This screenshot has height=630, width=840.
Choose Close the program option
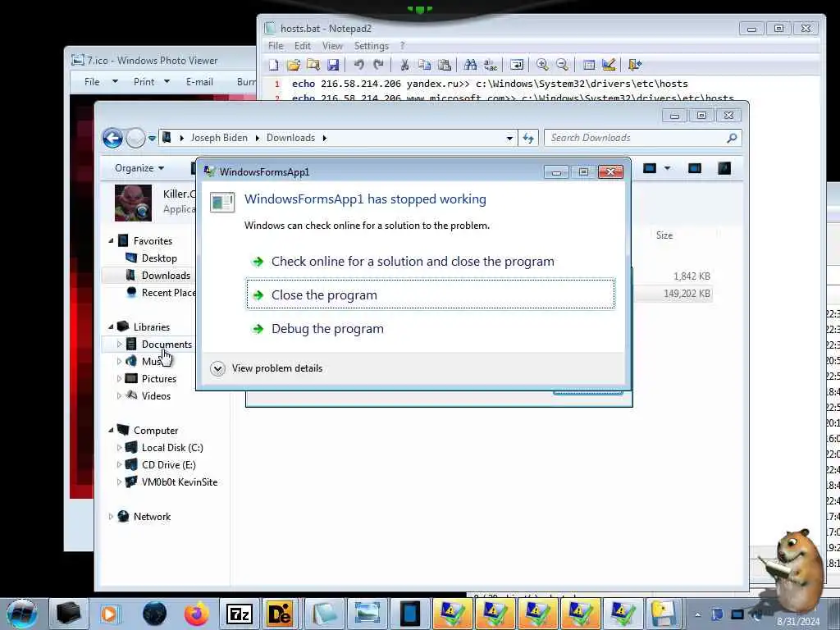click(x=430, y=294)
